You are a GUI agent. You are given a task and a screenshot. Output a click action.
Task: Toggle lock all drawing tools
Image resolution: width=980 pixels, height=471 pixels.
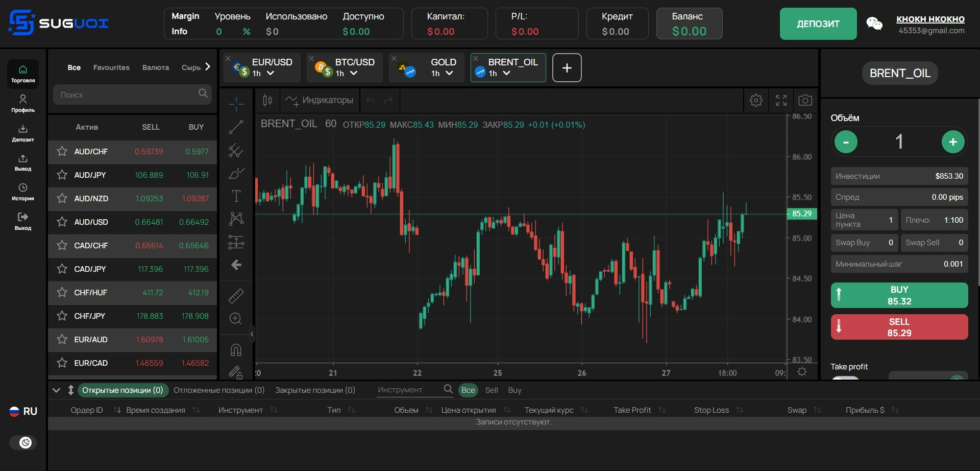pyautogui.click(x=236, y=372)
